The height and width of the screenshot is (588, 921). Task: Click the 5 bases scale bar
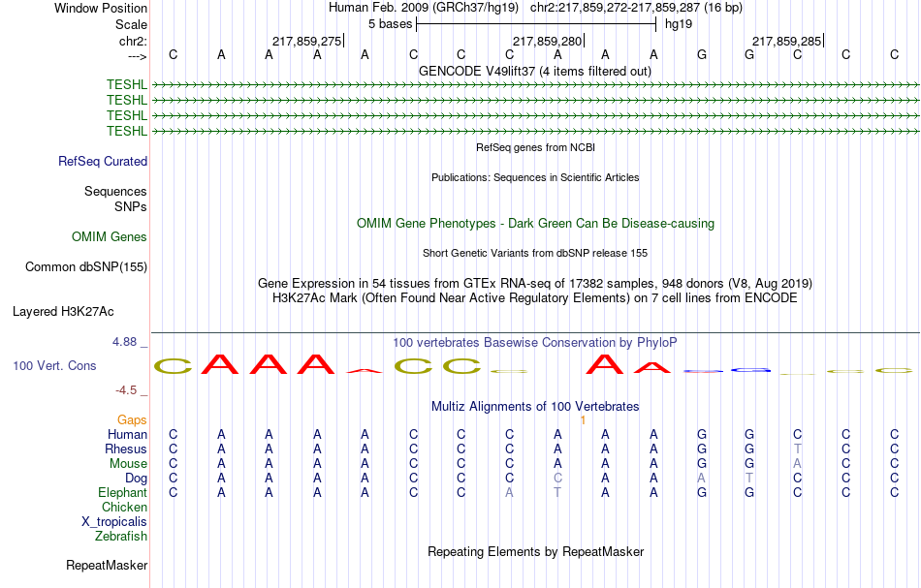click(536, 24)
